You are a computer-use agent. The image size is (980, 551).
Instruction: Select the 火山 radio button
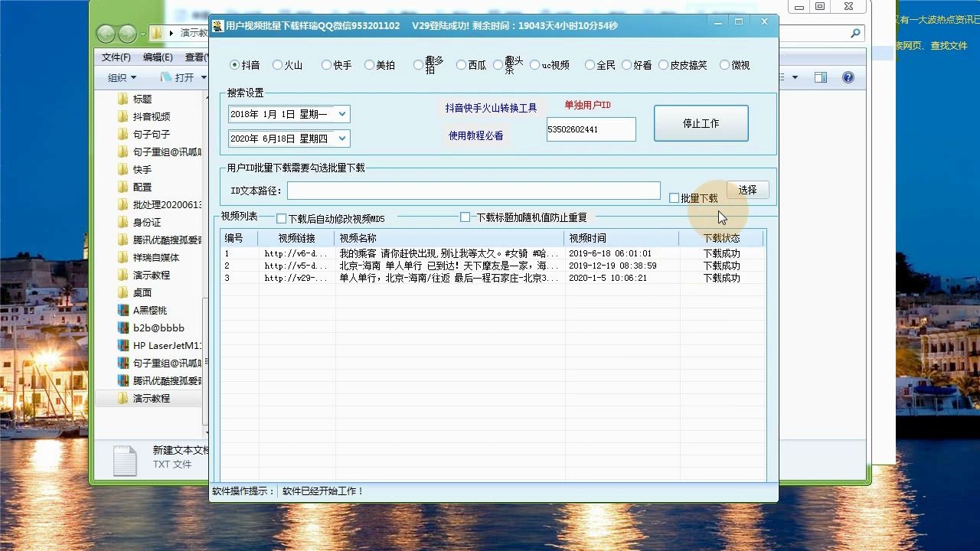point(277,65)
